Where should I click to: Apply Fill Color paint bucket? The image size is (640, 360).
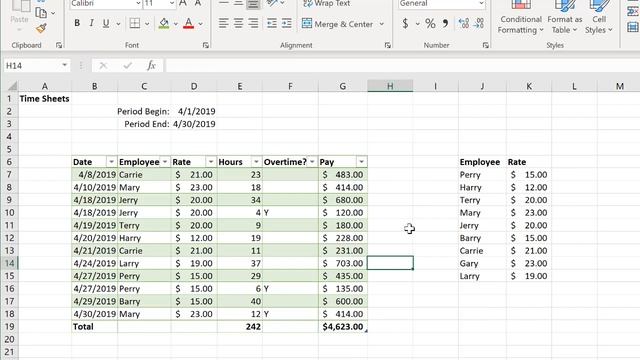pyautogui.click(x=164, y=24)
